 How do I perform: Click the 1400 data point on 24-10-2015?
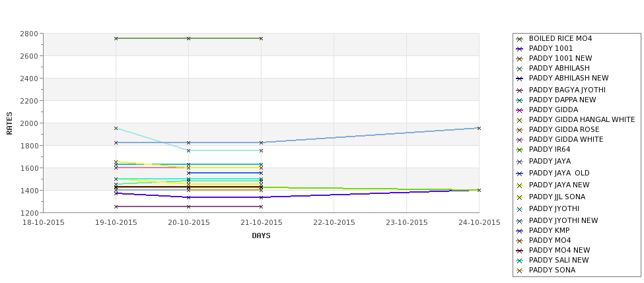479,190
